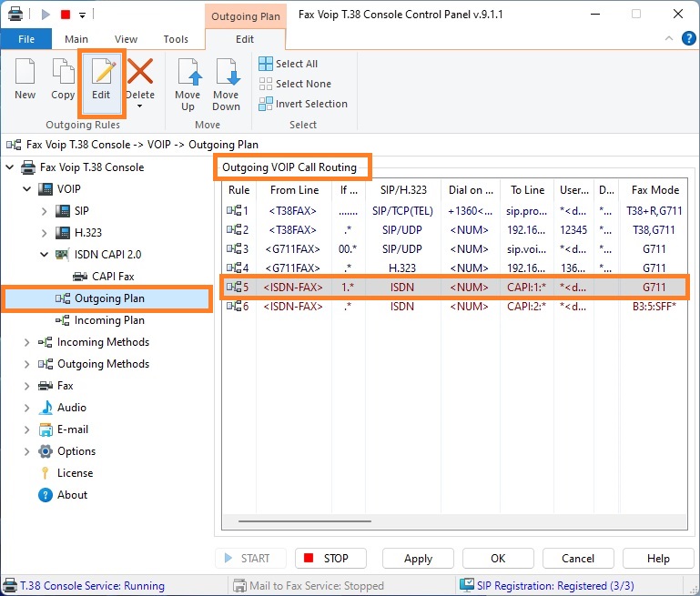The width and height of the screenshot is (700, 596).
Task: Click the Outgoing Plan contextual tab header
Action: pyautogui.click(x=246, y=16)
